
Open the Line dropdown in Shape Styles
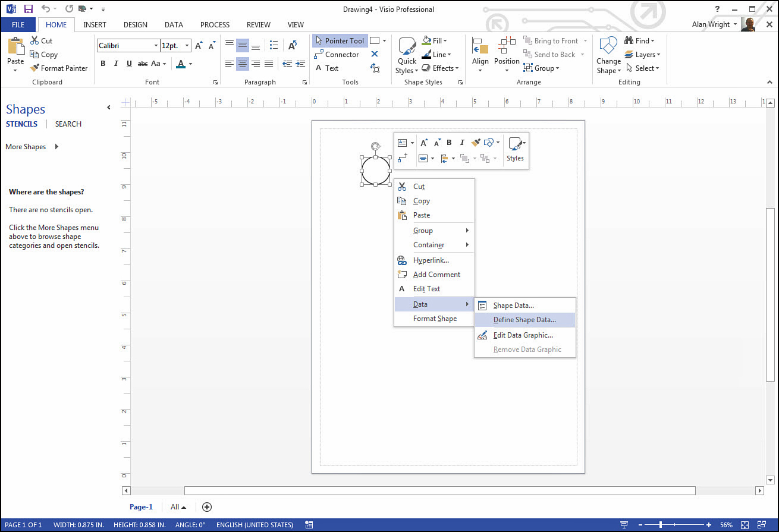tap(436, 54)
